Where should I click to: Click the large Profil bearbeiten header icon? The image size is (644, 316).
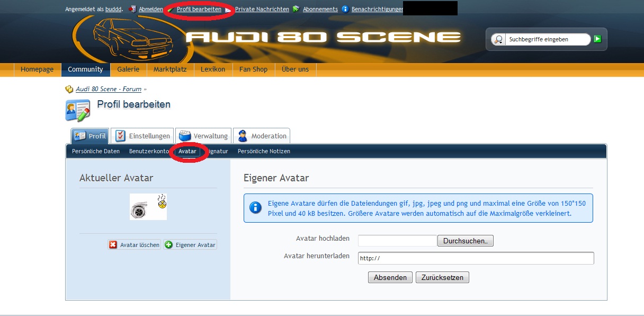(x=78, y=110)
